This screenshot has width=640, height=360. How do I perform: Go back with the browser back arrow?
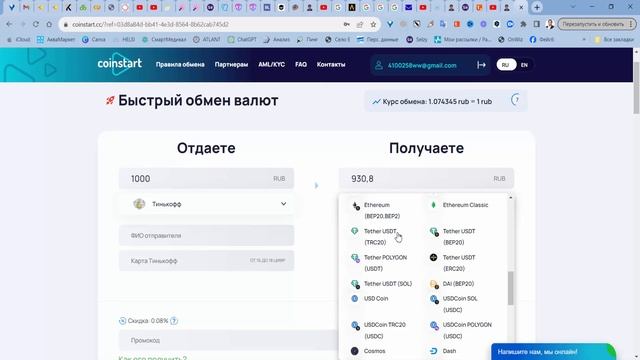9,24
